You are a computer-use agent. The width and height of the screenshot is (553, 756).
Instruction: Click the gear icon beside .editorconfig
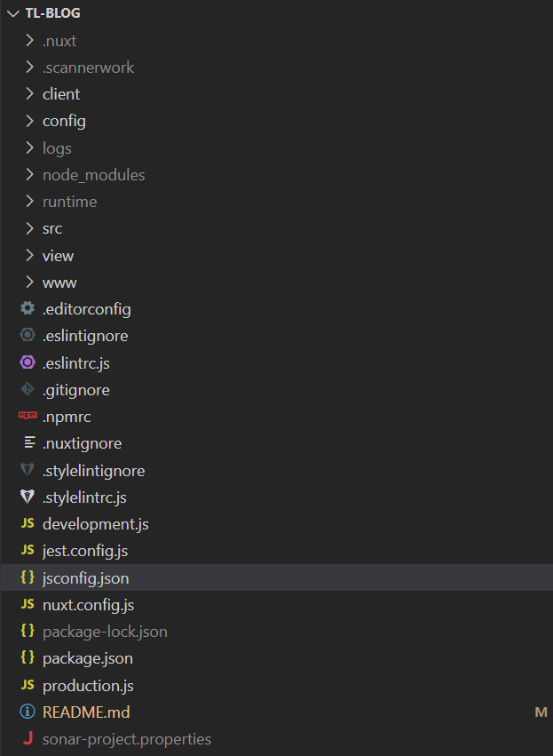click(28, 308)
